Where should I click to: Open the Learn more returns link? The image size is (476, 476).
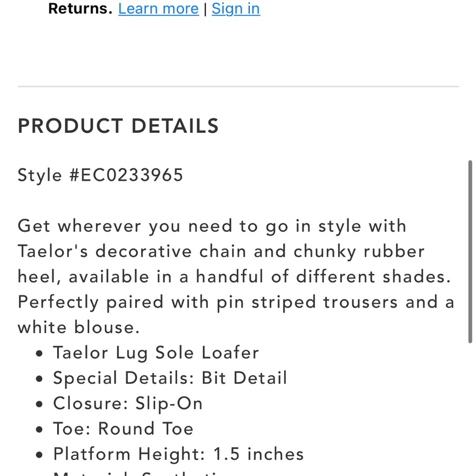coord(159,9)
